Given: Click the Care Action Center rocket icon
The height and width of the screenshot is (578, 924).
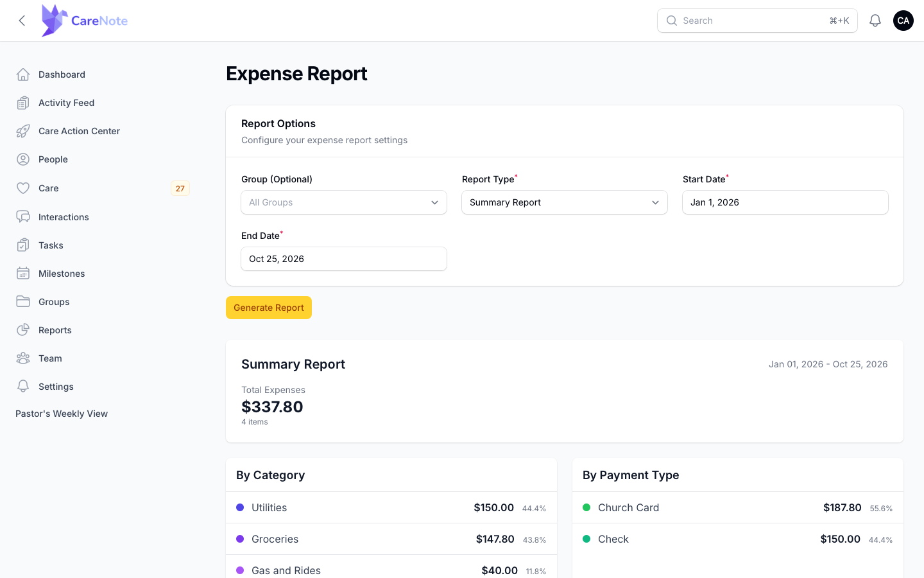Looking at the screenshot, I should 23,131.
